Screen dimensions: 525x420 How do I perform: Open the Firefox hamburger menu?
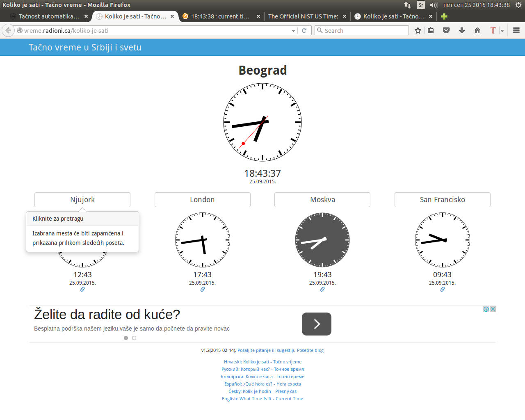516,30
